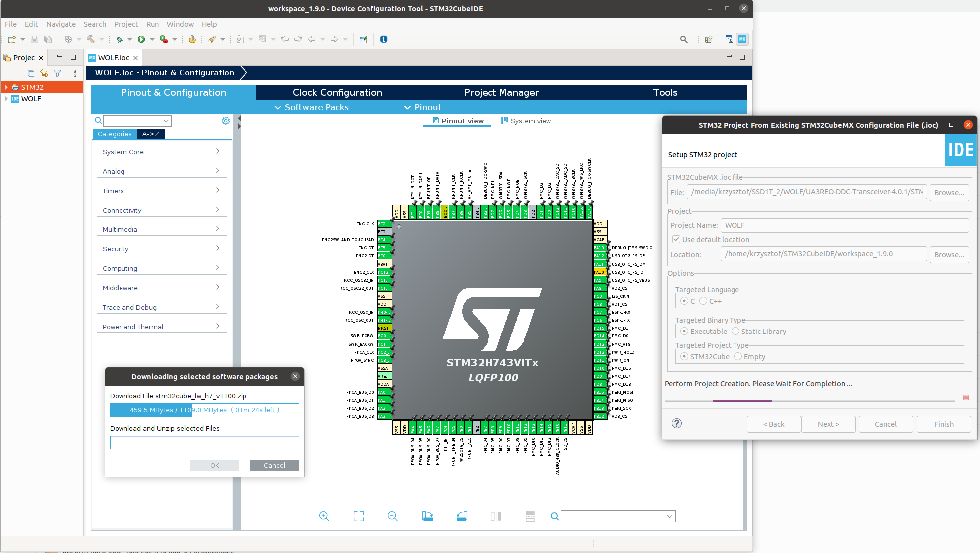Image resolution: width=980 pixels, height=553 pixels.
Task: Open the Software Packs dropdown
Action: click(x=312, y=107)
